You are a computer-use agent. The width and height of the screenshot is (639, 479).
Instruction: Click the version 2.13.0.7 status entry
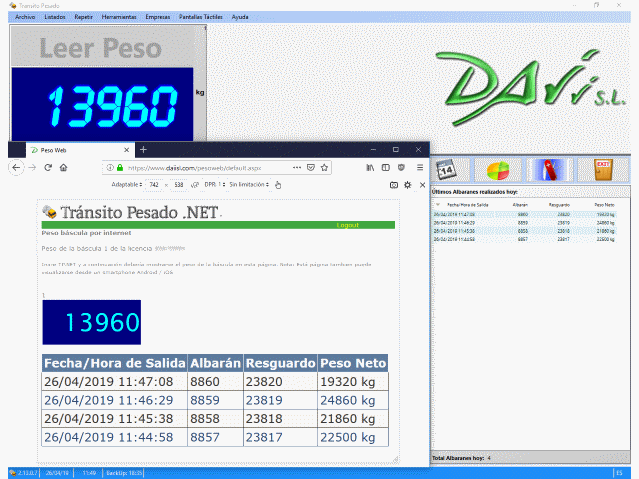(x=24, y=473)
